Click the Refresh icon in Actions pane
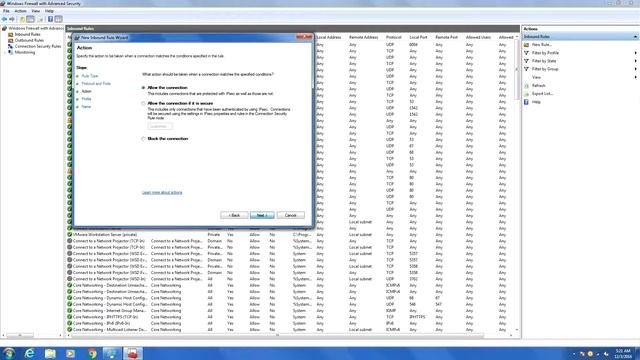640x360 pixels. [527, 86]
